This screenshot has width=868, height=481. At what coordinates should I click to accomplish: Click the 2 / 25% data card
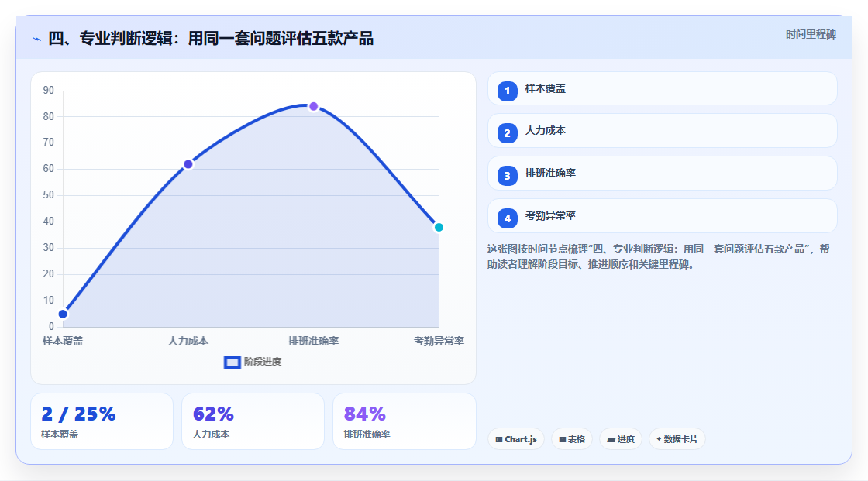102,422
